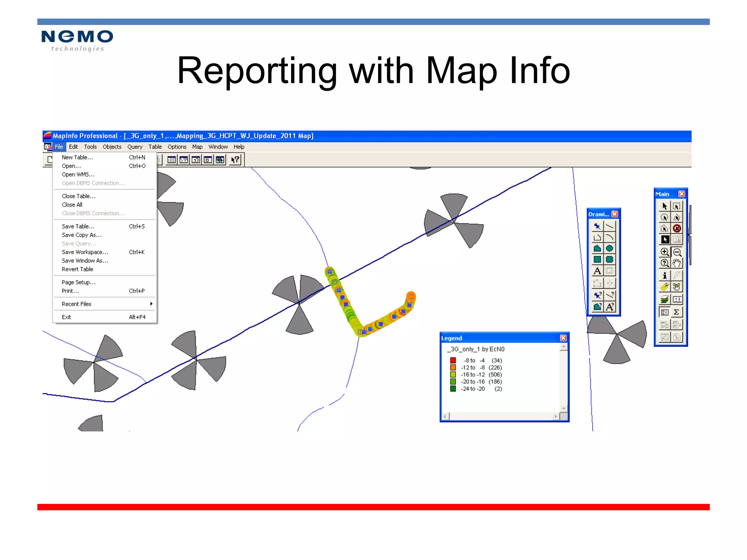Click orange -12 to -8 legend swatch
Screen dimensions: 747x560
click(453, 367)
